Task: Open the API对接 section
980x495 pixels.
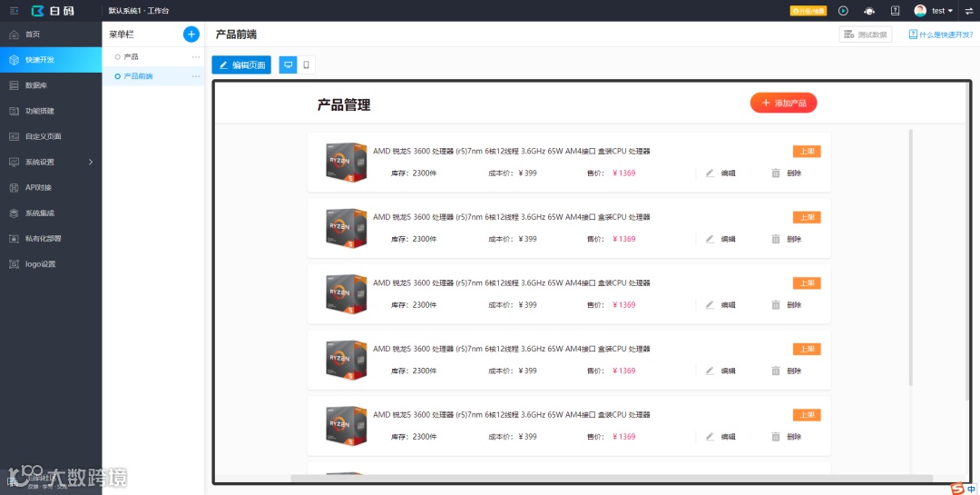Action: point(51,188)
